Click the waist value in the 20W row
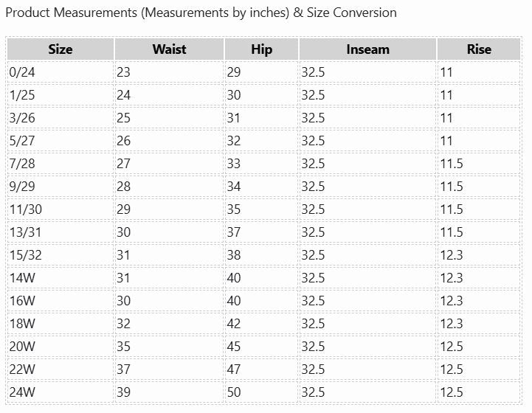Screen dimensions: 532x413 [123, 347]
